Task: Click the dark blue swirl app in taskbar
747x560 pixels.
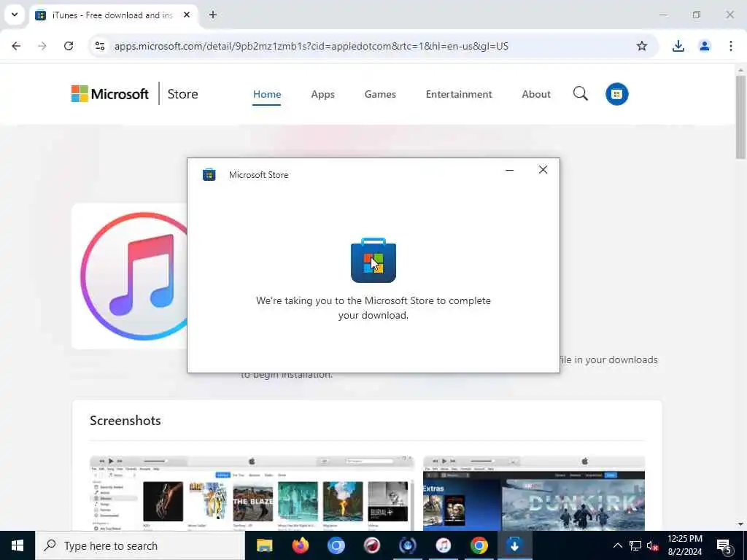Action: click(x=407, y=545)
